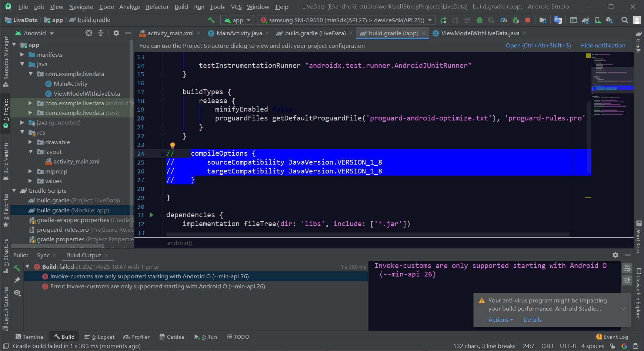This screenshot has width=644, height=351.
Task: Open Actions in the anti-virus warning popup
Action: point(499,319)
